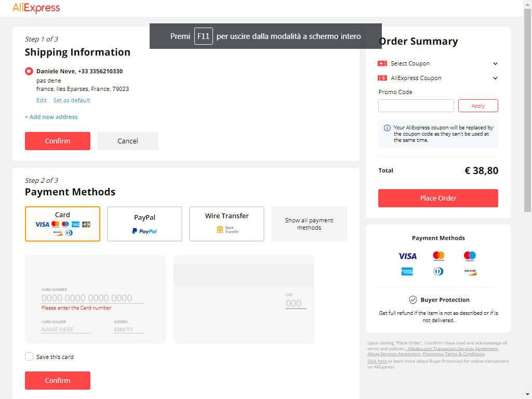Screen dimensions: 532x399
Task: Confirm the payment method
Action: [58, 380]
